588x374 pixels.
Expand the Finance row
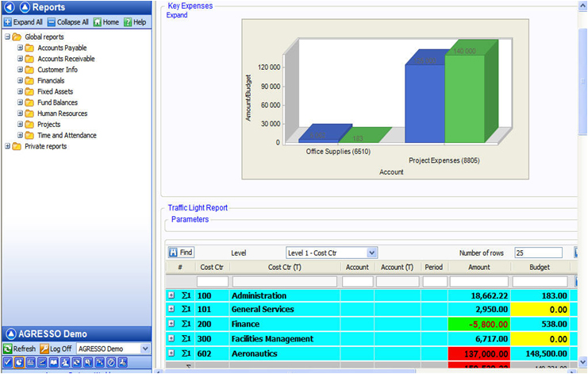tap(171, 324)
